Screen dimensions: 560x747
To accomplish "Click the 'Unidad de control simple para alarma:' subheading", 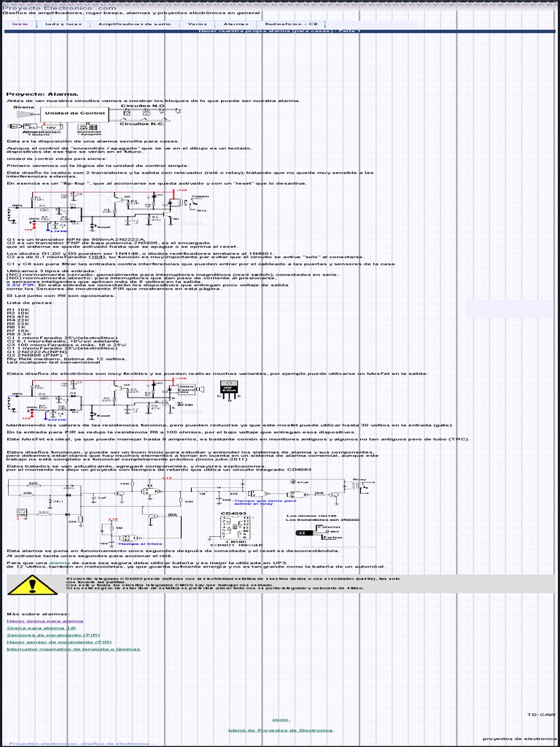I will pos(57,158).
